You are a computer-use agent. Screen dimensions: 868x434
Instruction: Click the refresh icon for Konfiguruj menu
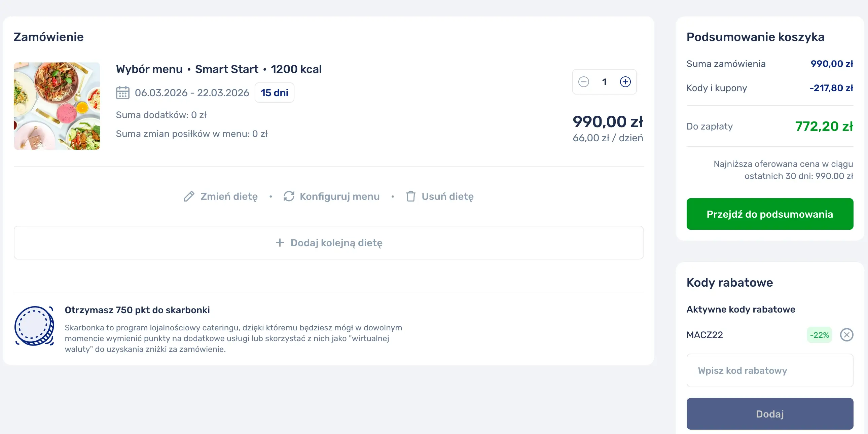289,196
